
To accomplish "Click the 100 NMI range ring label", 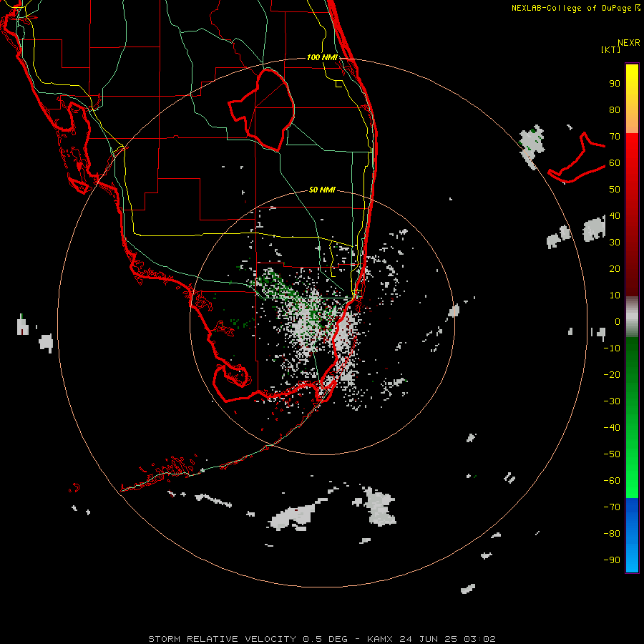I will (322, 57).
